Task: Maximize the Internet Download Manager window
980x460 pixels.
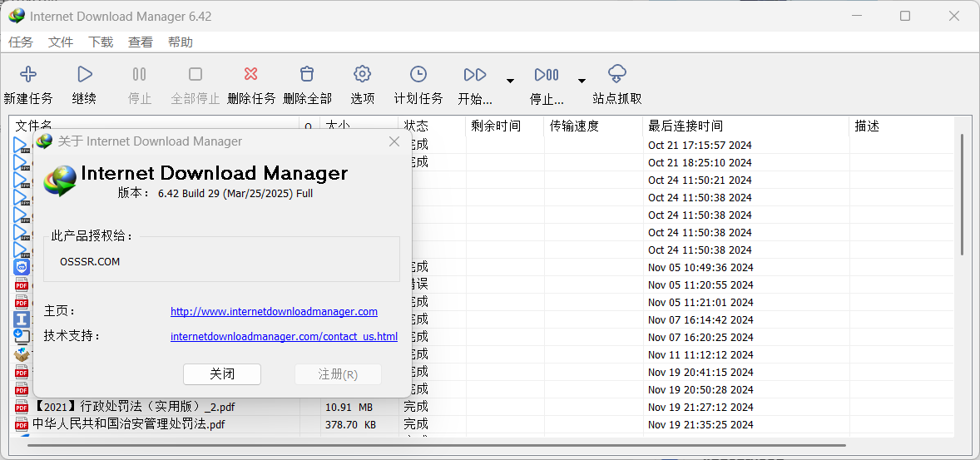Action: tap(904, 17)
